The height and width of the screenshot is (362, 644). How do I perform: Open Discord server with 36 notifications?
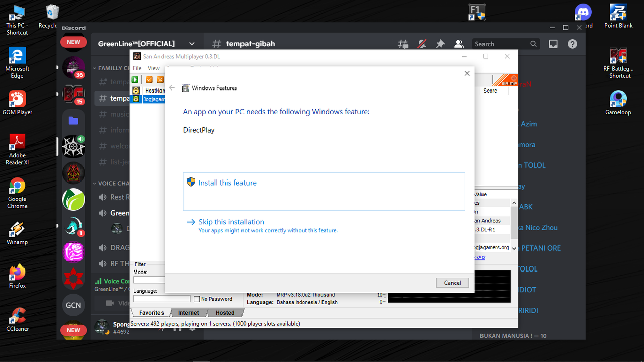tap(73, 68)
